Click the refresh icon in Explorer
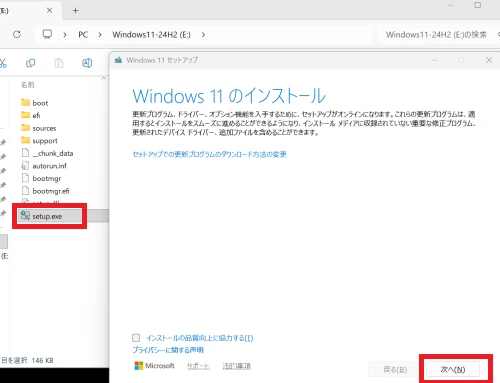 tap(17, 34)
